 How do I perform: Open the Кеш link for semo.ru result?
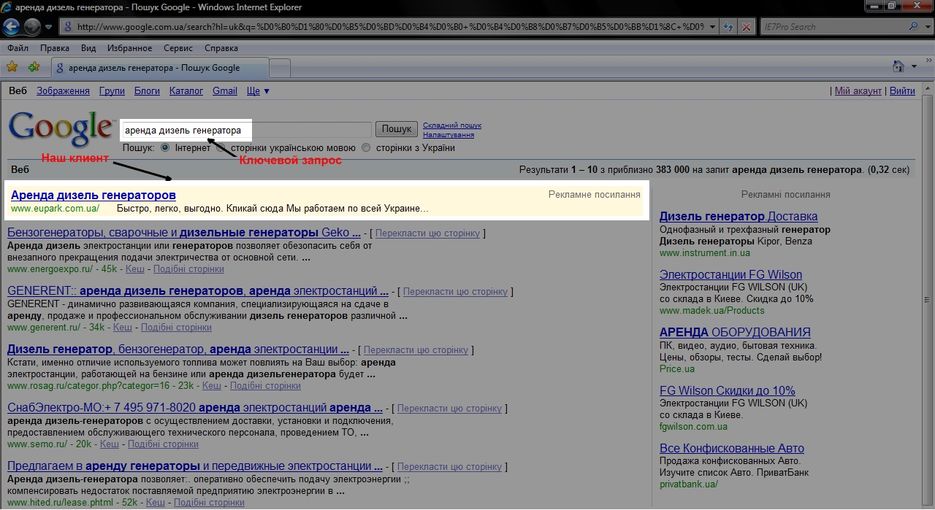point(109,444)
